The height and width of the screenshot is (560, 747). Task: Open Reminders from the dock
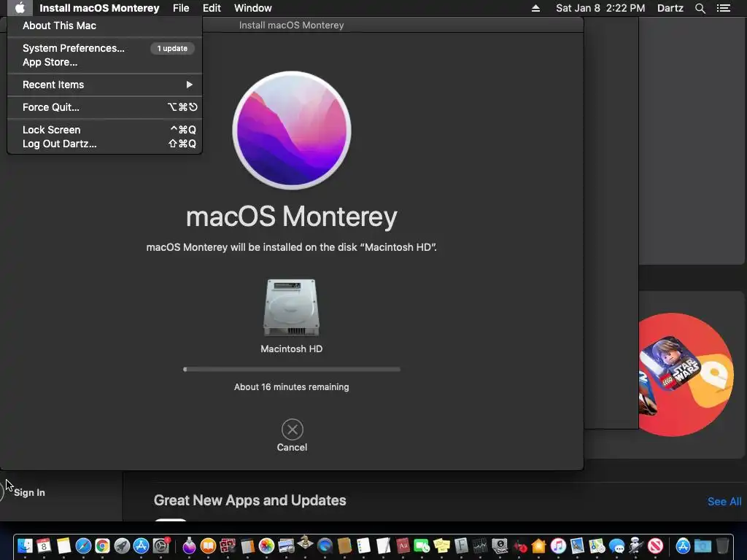click(x=363, y=545)
